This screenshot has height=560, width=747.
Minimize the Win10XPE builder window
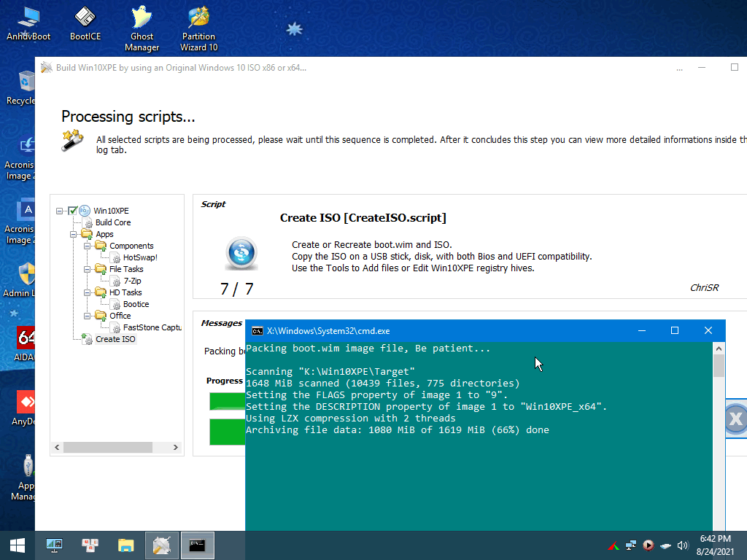click(702, 68)
